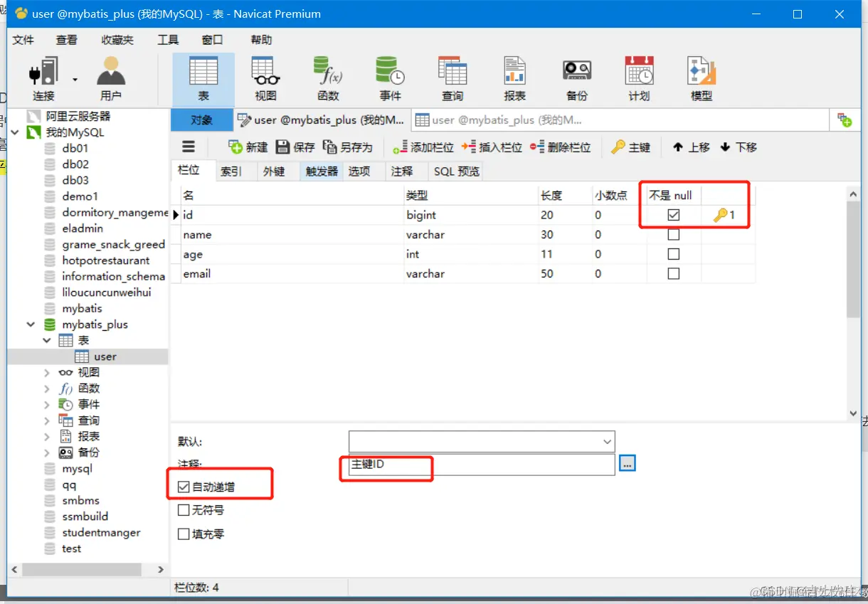Screen dimensions: 868x604
Task: Open the 用户 users section
Action: [x=110, y=79]
